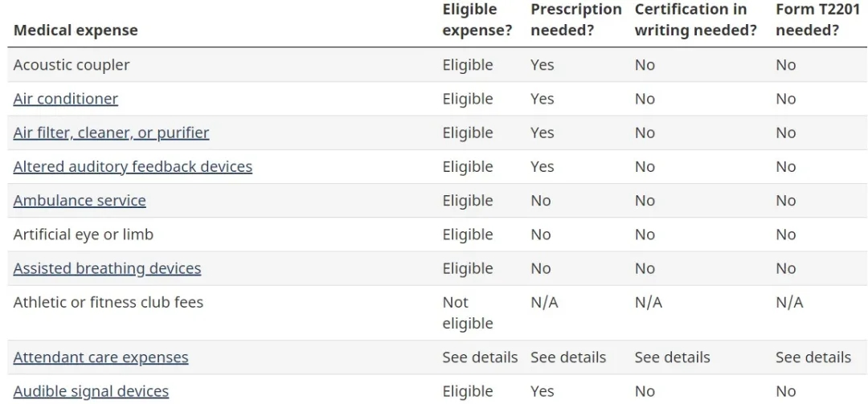Follow the Ambulance service link
The image size is (868, 404).
80,200
